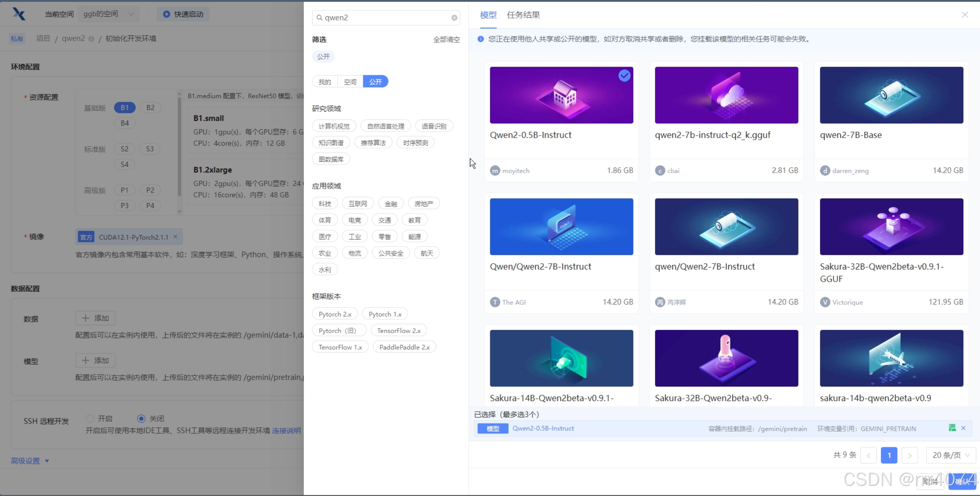Image resolution: width=980 pixels, height=496 pixels.
Task: Toggle the Pytorch 2.x framework filter
Action: (335, 314)
